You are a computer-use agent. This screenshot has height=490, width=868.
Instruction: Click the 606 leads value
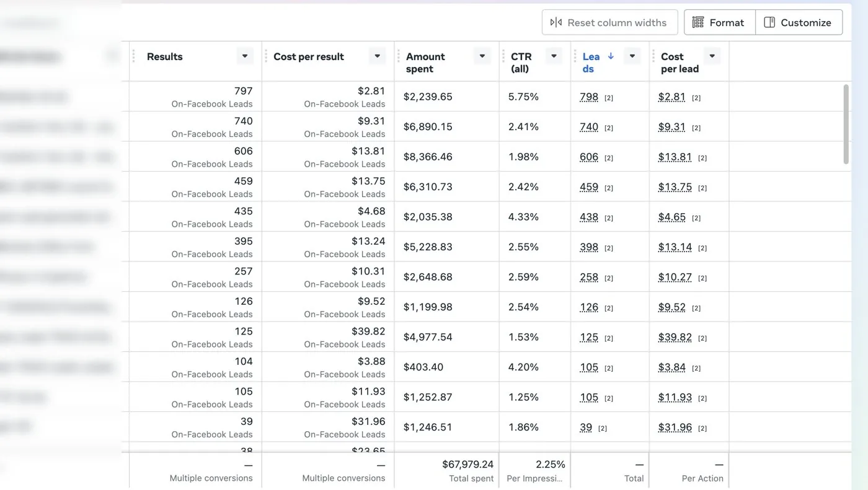click(x=589, y=157)
